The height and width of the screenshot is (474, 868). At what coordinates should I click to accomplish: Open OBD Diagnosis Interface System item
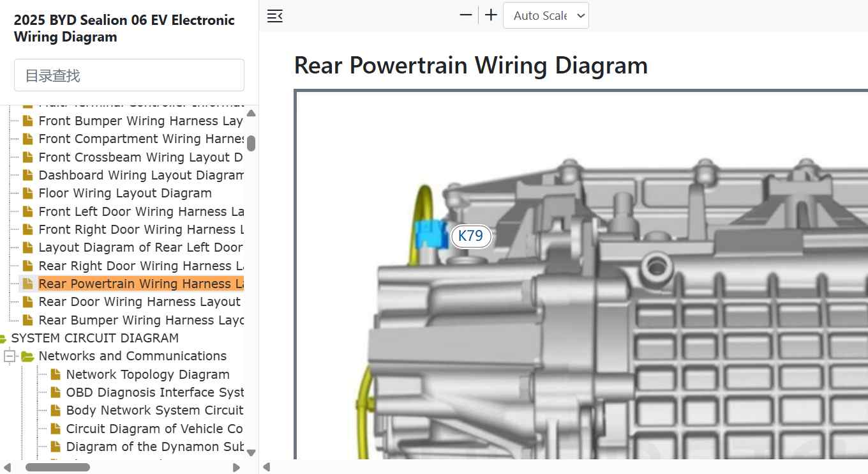click(x=155, y=392)
